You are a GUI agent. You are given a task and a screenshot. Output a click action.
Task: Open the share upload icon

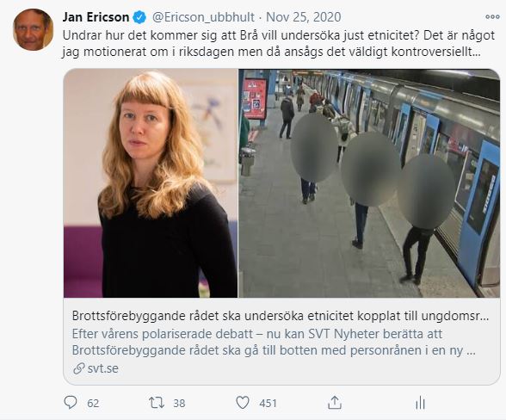point(335,403)
